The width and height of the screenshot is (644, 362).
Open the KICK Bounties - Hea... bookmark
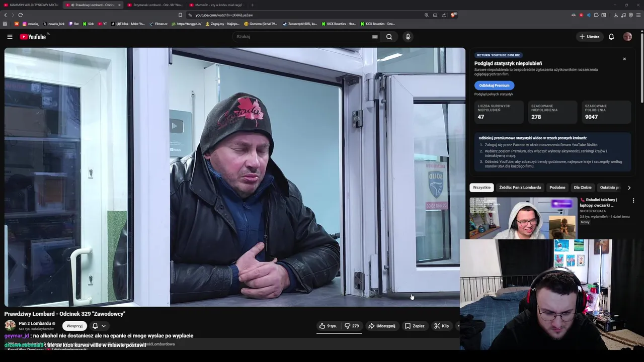(338, 24)
